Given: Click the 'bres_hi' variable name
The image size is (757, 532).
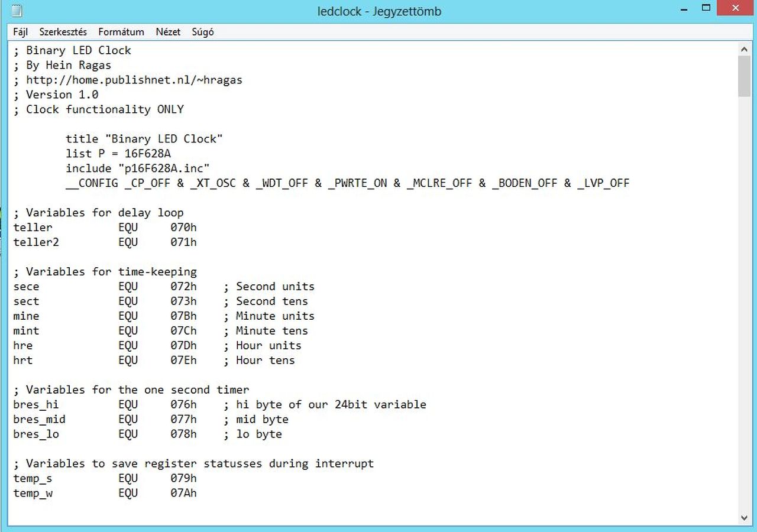Looking at the screenshot, I should [x=36, y=405].
